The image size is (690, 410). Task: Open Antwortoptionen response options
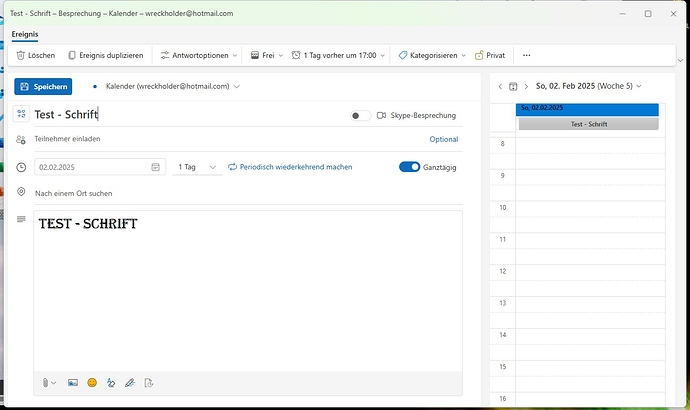[198, 55]
